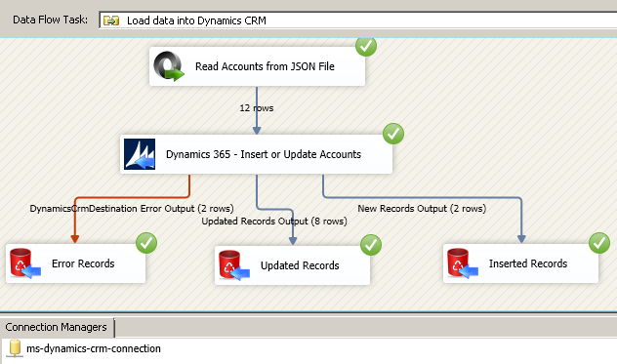Image resolution: width=617 pixels, height=364 pixels.
Task: Select the Updated Records destination box
Action: pyautogui.click(x=292, y=265)
